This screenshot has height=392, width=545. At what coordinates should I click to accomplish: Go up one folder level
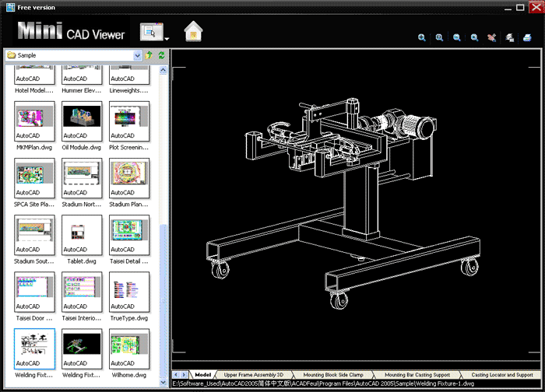click(149, 55)
